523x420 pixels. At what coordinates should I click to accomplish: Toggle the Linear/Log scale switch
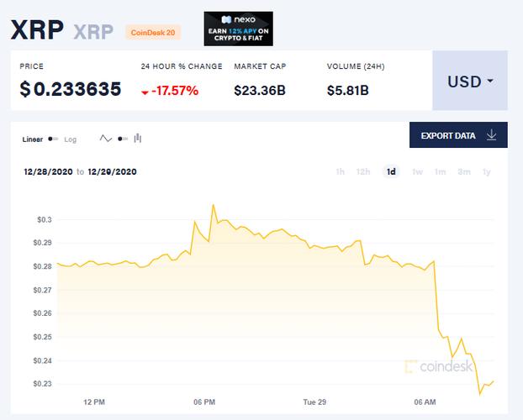tap(53, 139)
